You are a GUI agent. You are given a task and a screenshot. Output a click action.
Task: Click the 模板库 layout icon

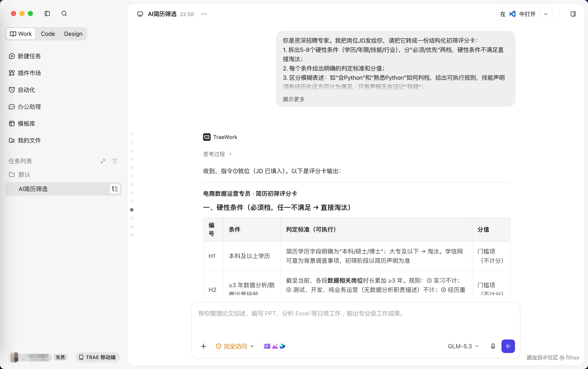point(12,123)
